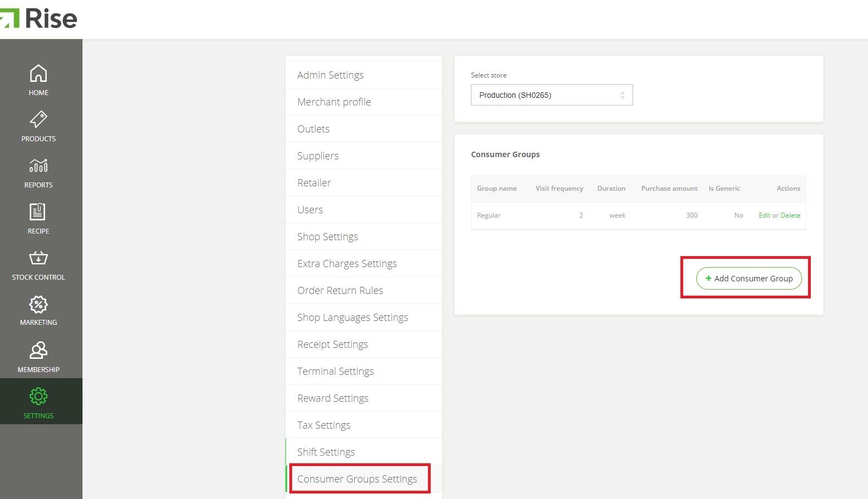Open Extra Charges Settings
This screenshot has height=499, width=868.
pyautogui.click(x=364, y=263)
